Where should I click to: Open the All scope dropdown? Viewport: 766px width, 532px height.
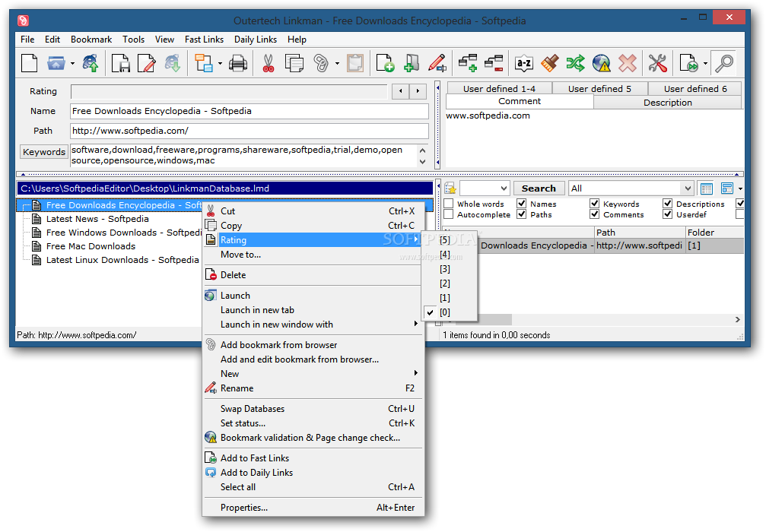pyautogui.click(x=688, y=188)
